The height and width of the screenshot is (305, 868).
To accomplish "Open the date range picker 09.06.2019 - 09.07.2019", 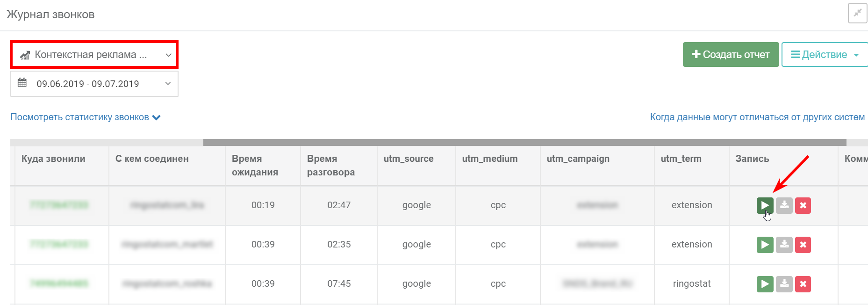I will (94, 84).
